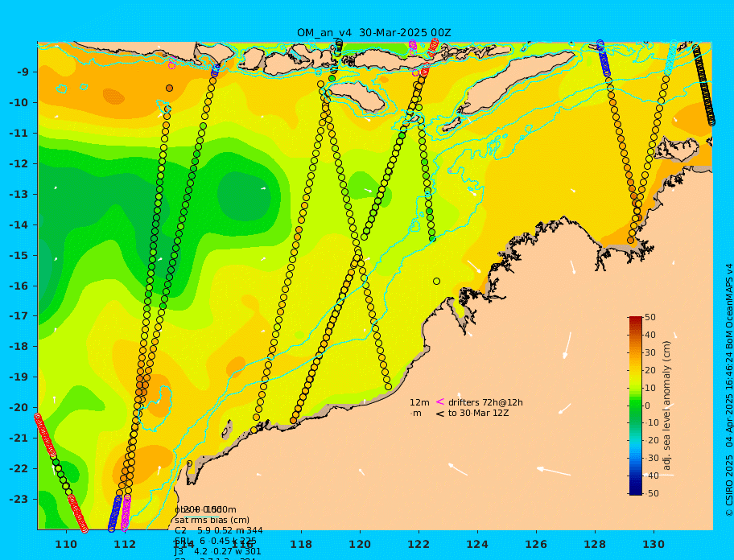Screen dimensions: 734x560
Task: Click the magenta drifter arrow legend symbol
Action: tap(440, 401)
